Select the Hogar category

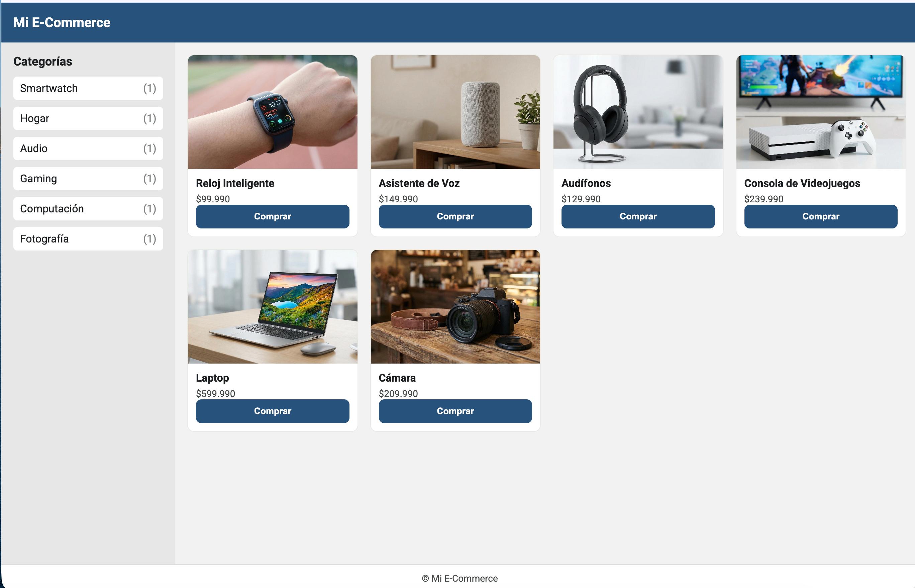(x=88, y=118)
